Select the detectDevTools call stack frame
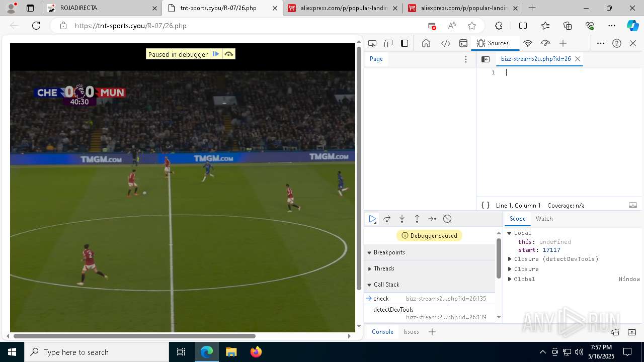The width and height of the screenshot is (644, 362). 430,313
